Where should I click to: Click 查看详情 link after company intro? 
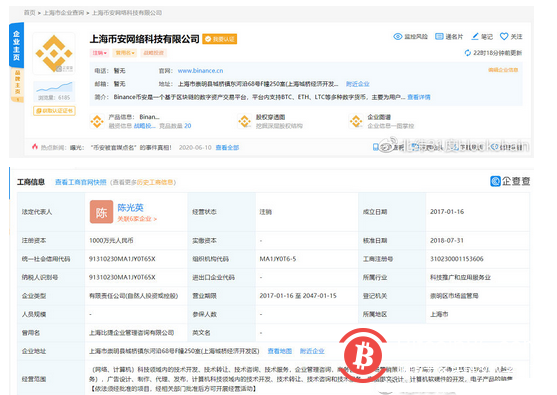click(x=419, y=97)
